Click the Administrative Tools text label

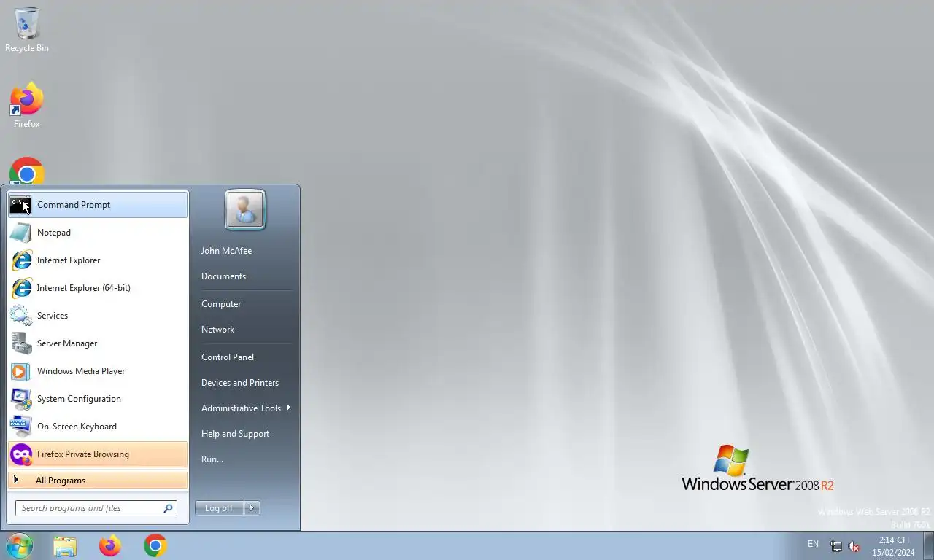241,408
